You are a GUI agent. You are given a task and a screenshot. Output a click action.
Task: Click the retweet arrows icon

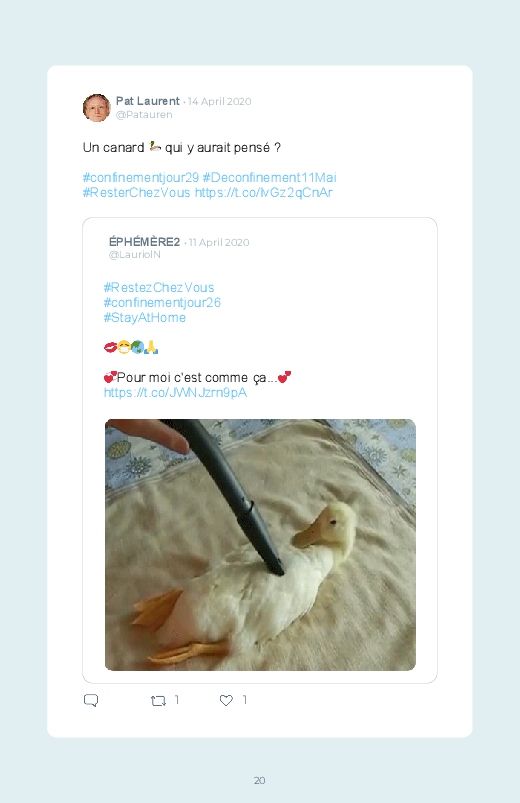[x=158, y=701]
